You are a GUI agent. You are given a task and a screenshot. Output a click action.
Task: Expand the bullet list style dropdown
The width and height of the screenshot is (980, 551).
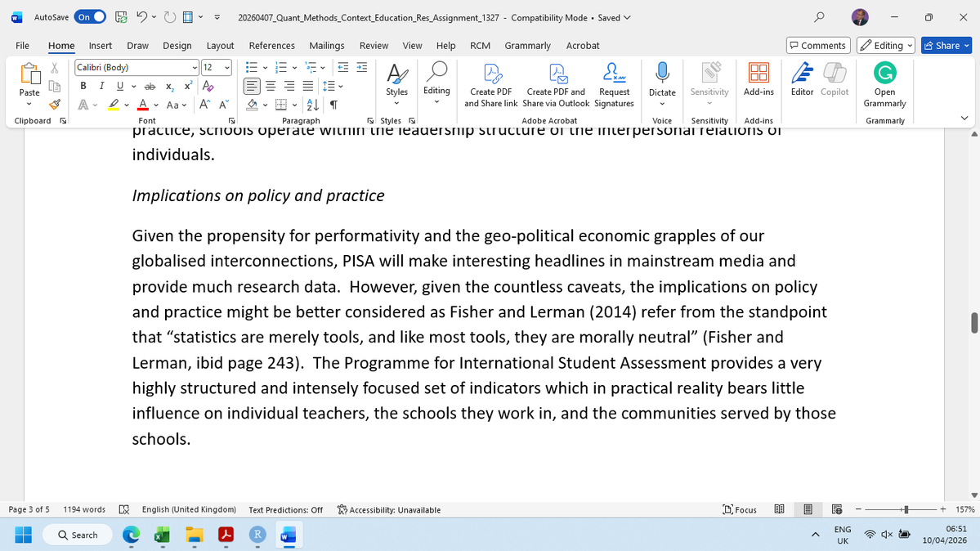[x=265, y=68]
